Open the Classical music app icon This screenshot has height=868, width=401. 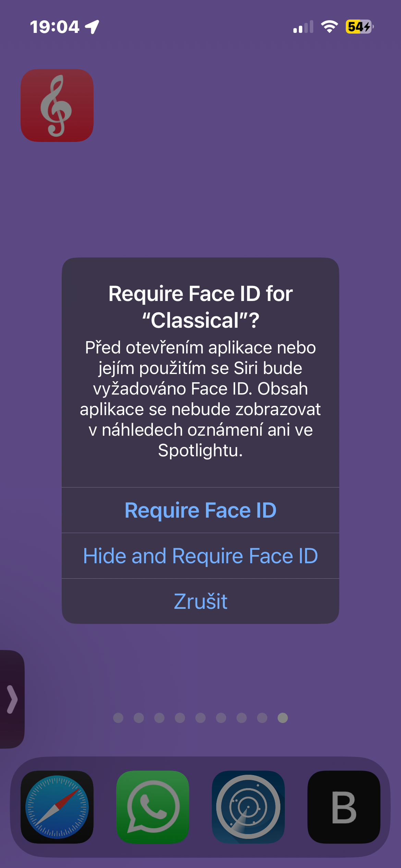tap(57, 106)
